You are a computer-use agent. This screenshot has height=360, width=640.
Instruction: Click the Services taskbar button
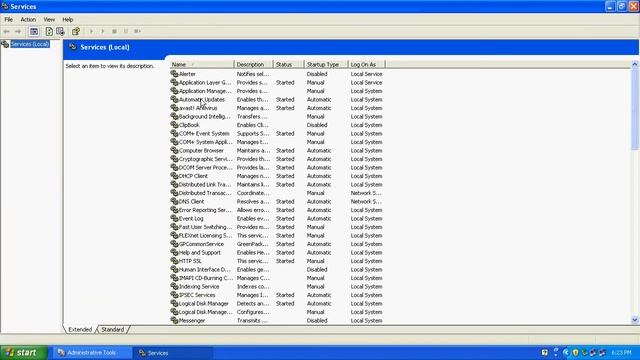click(173, 353)
